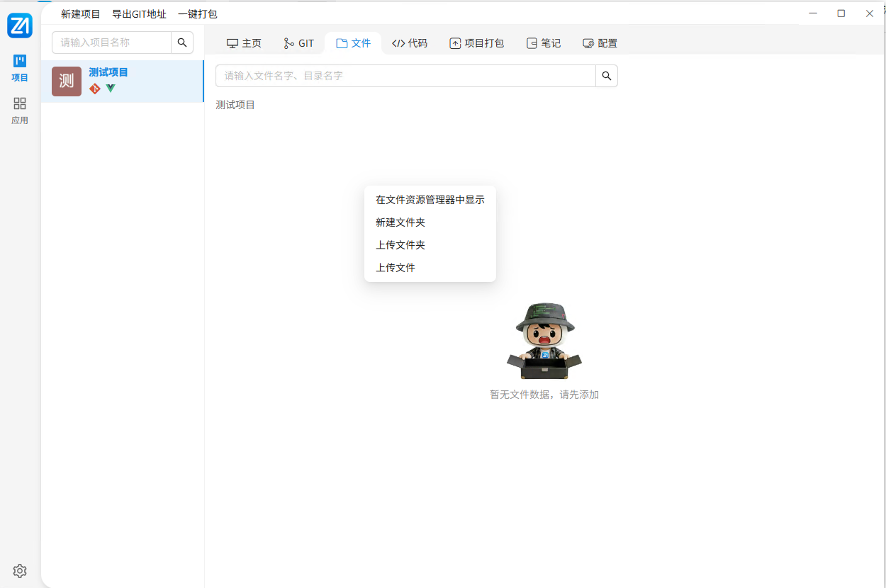Select the 项目 sidebar icon
Screen dimensions: 886x588
[x=20, y=67]
